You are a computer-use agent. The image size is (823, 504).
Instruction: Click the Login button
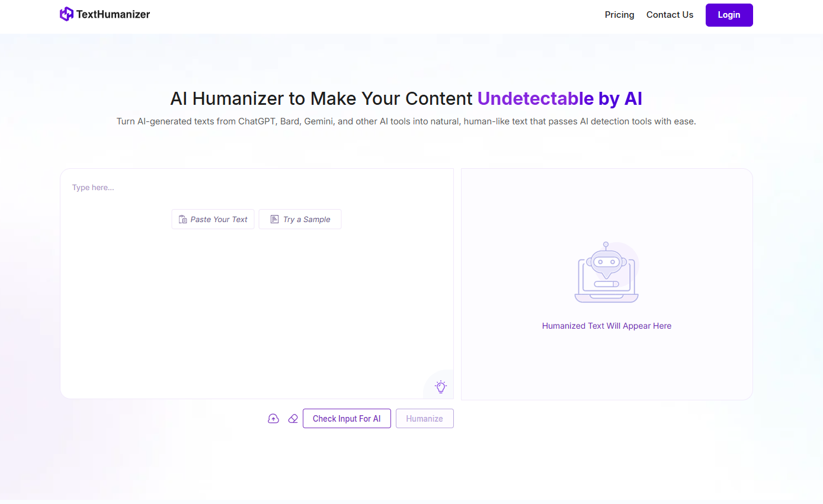click(729, 15)
